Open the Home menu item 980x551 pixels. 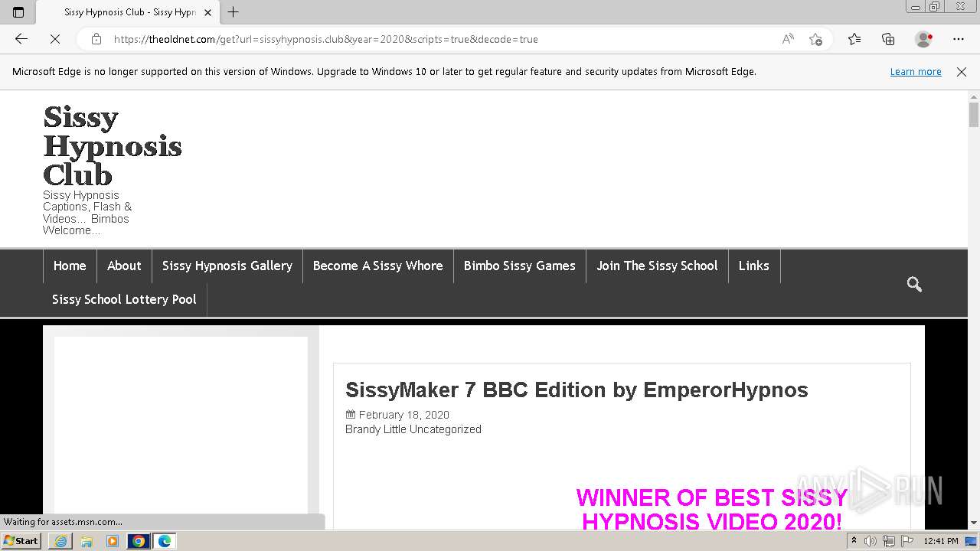(x=70, y=266)
